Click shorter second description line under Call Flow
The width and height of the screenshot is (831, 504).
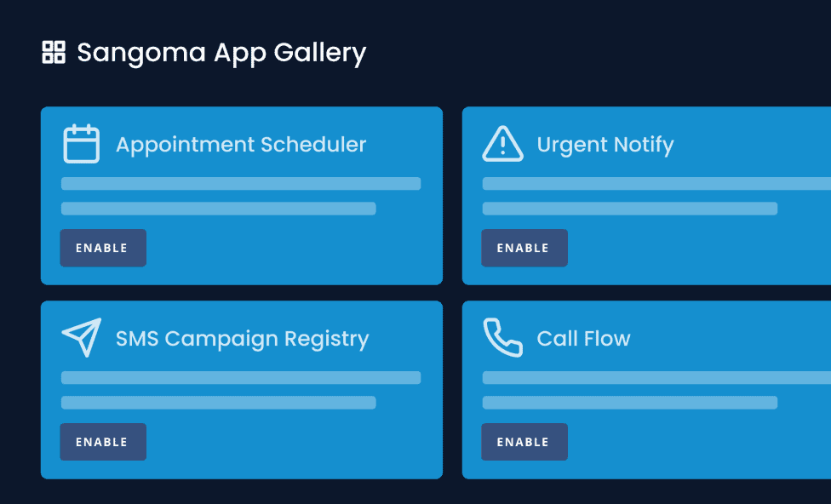pos(629,403)
